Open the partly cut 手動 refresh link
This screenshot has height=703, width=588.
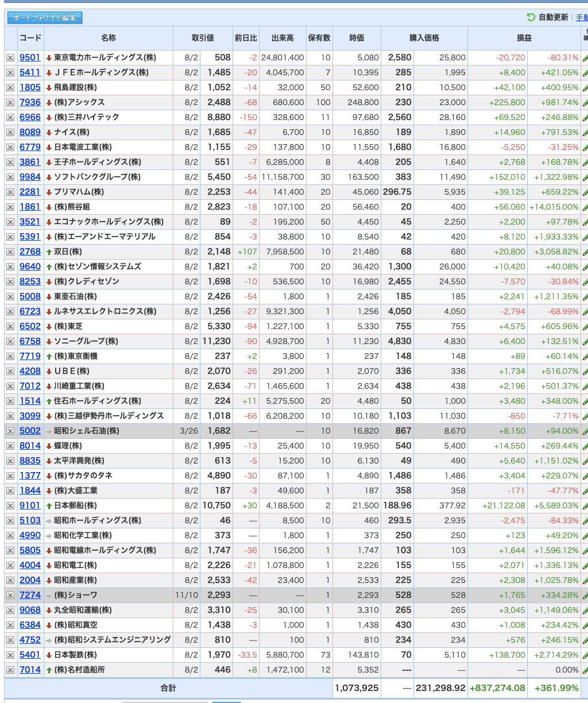click(x=582, y=17)
